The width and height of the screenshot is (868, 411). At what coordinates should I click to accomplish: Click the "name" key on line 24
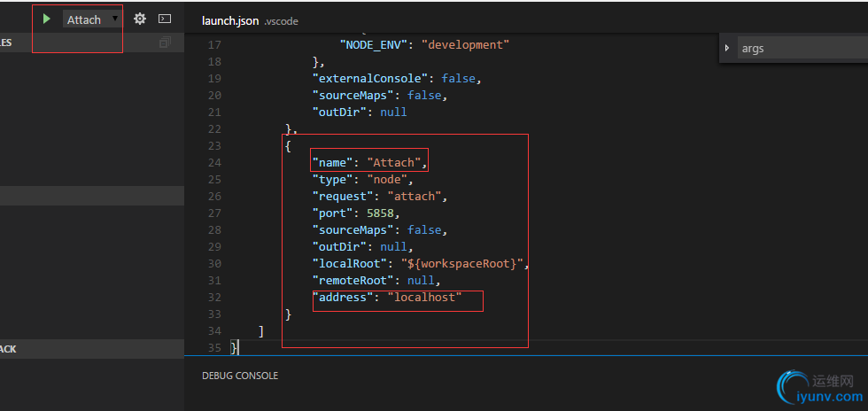pos(332,163)
